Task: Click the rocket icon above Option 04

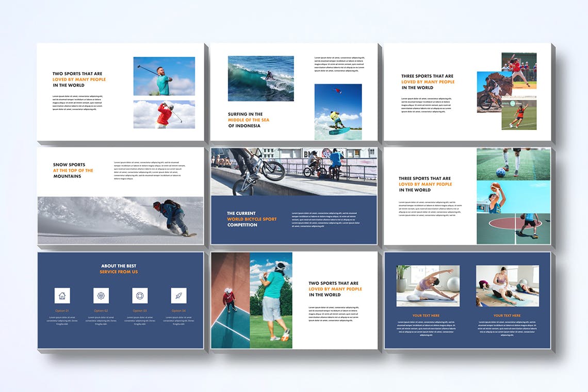Action: [x=178, y=296]
